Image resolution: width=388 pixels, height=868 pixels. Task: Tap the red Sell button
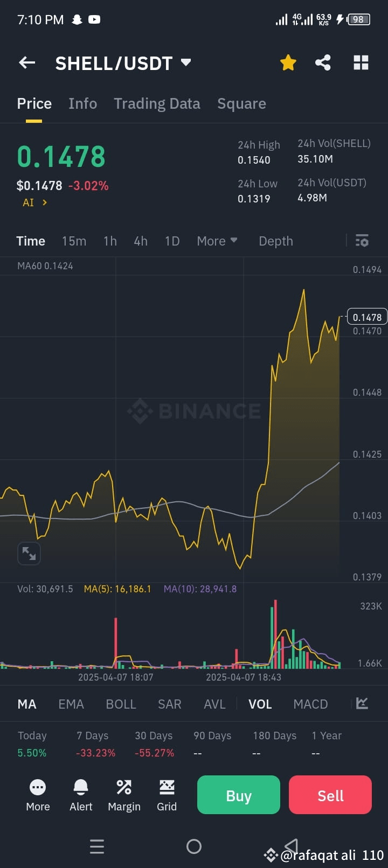pos(330,795)
